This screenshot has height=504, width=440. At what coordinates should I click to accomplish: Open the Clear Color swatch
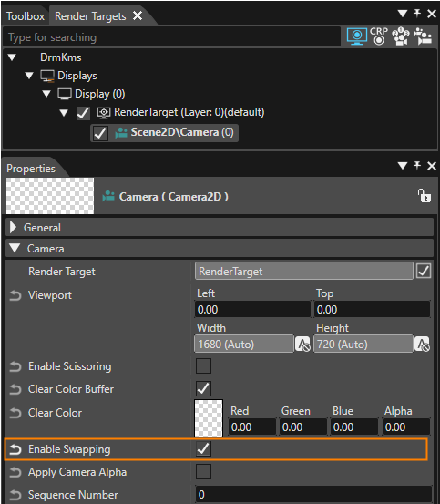209,417
